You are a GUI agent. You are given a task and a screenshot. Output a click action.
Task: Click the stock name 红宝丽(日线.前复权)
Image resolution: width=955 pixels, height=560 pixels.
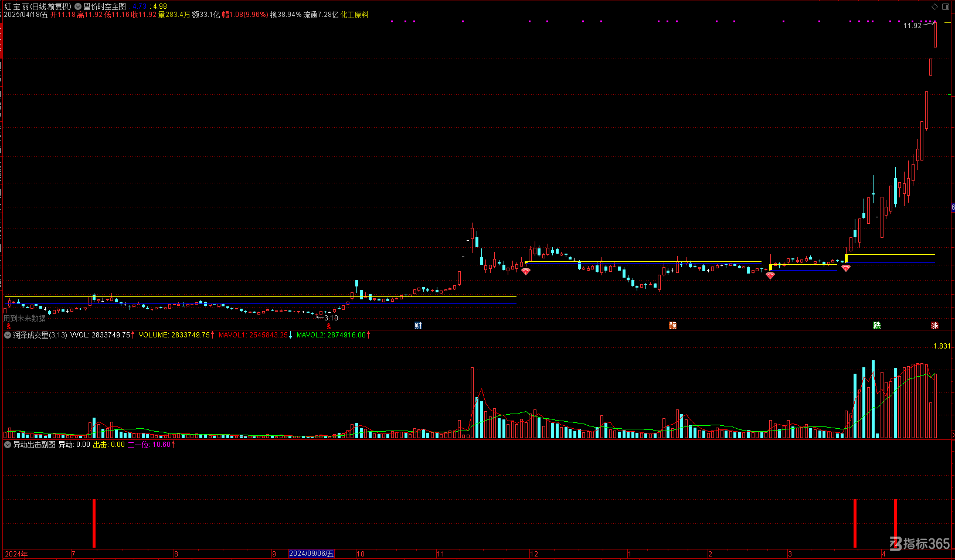pos(38,6)
